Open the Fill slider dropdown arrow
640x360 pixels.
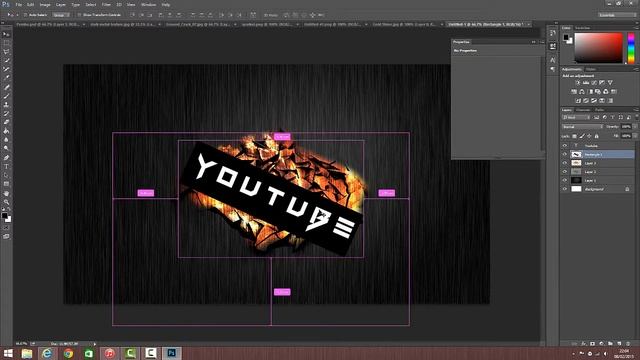pyautogui.click(x=635, y=136)
